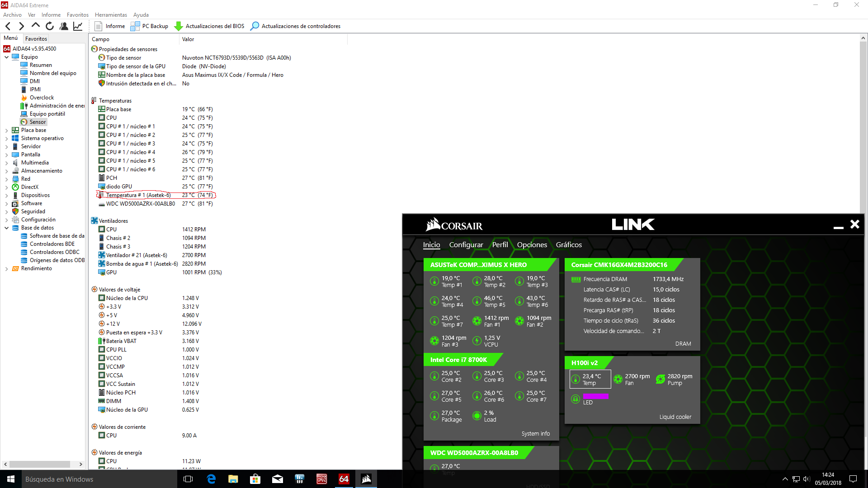Open File Explorer from taskbar
Viewport: 868px width, 488px height.
tap(233, 479)
